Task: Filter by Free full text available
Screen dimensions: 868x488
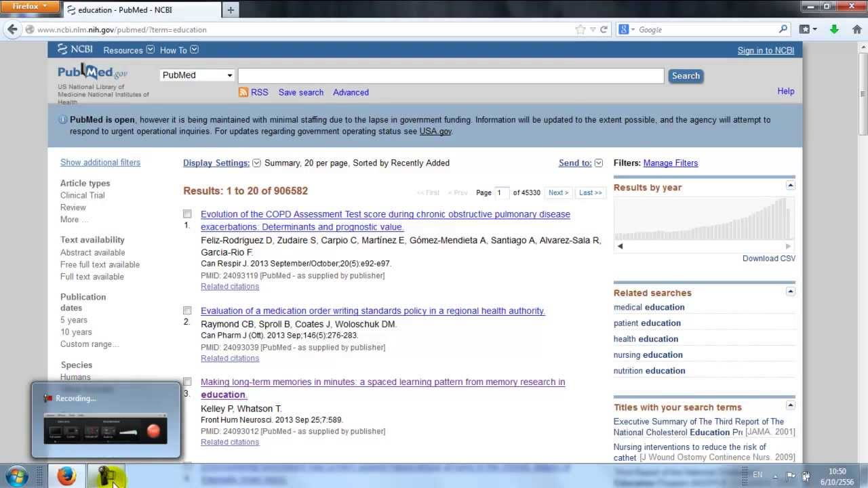Action: (100, 264)
